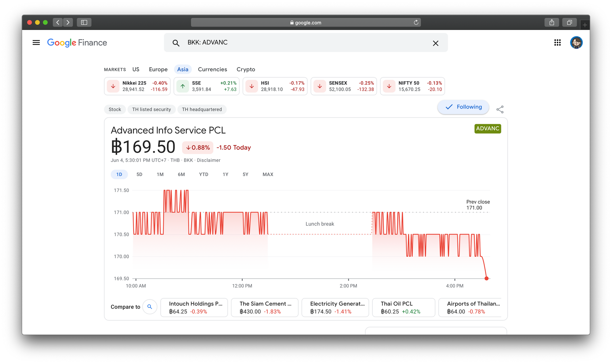The height and width of the screenshot is (364, 612).
Task: Select the MAX chart range
Action: tap(268, 174)
